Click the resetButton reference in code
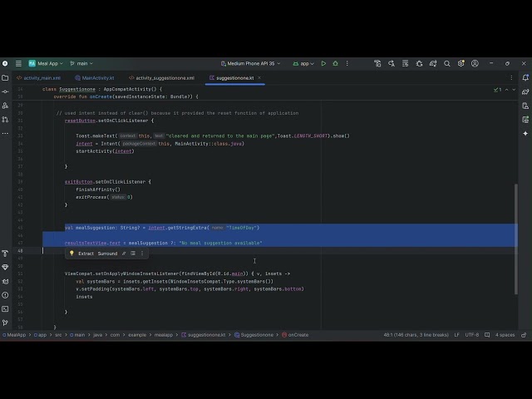The width and height of the screenshot is (532, 399). pos(80,121)
